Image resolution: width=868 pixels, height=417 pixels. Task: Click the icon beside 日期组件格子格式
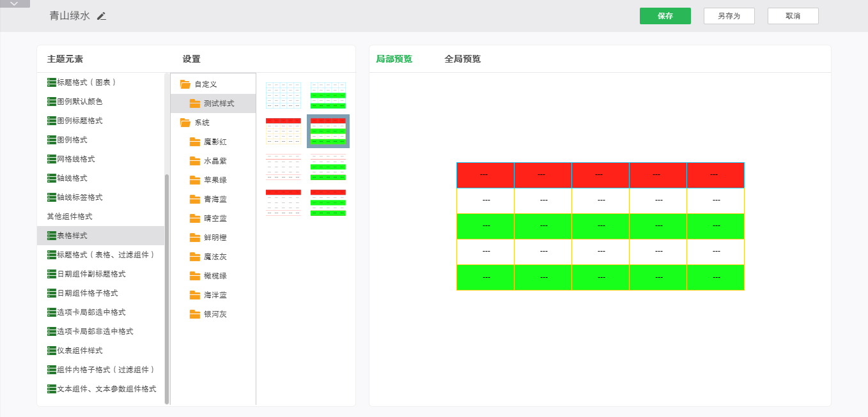(x=52, y=293)
